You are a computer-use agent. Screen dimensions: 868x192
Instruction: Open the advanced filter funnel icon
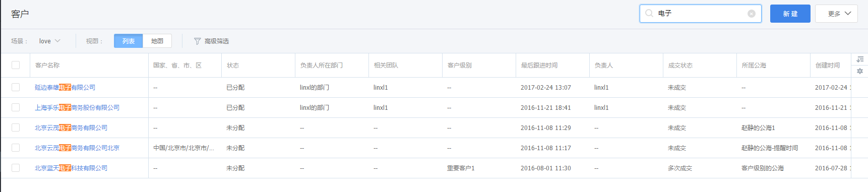[x=198, y=41]
